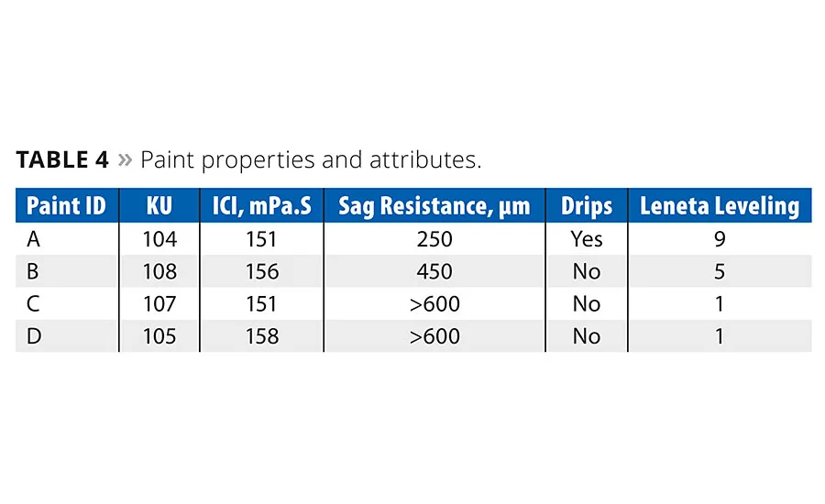825x504 pixels.
Task: Click the KU value 104 for paint A
Action: [159, 239]
